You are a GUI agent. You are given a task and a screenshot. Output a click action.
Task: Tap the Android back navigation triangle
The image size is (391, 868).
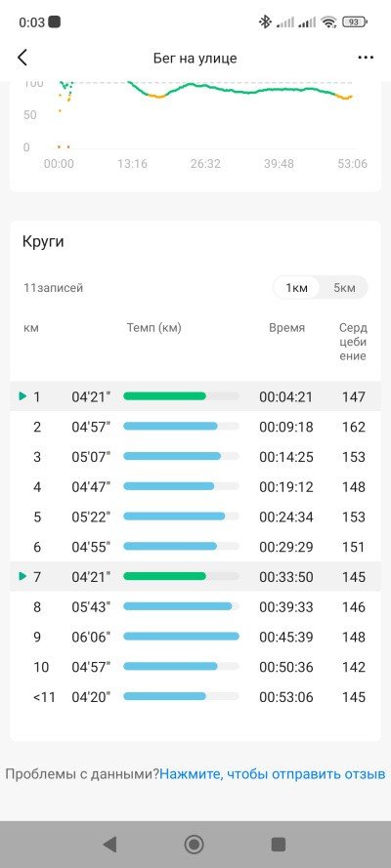(109, 844)
